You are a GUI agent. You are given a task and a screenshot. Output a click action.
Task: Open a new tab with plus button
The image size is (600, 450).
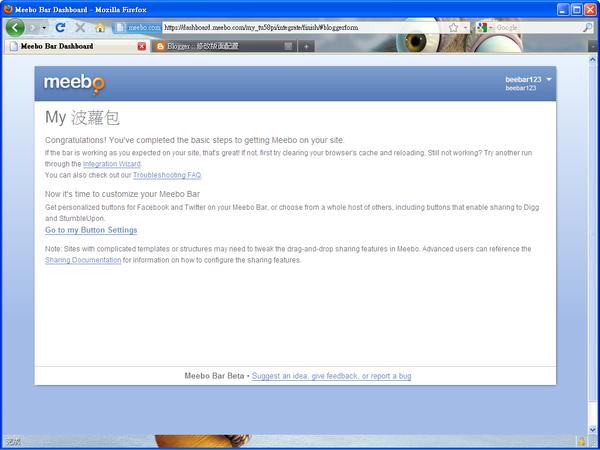(x=306, y=47)
